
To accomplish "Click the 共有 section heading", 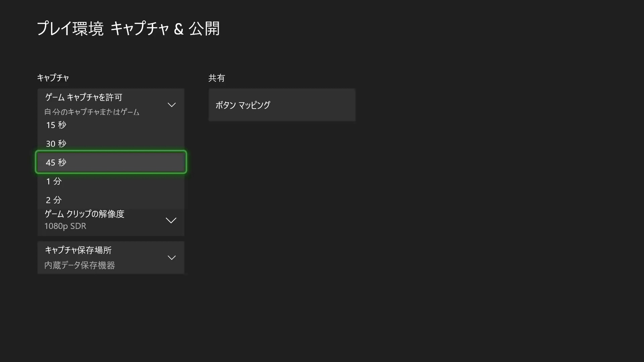I will click(x=216, y=78).
